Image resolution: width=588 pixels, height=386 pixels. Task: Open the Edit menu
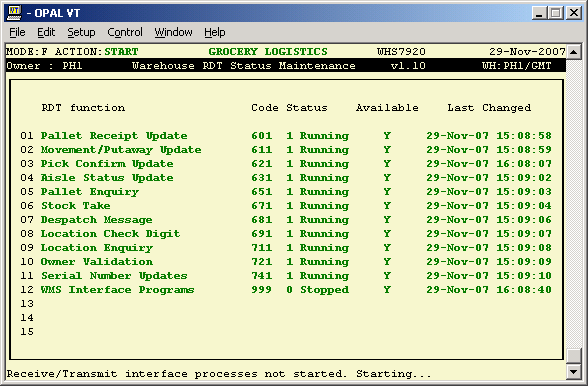pos(46,32)
